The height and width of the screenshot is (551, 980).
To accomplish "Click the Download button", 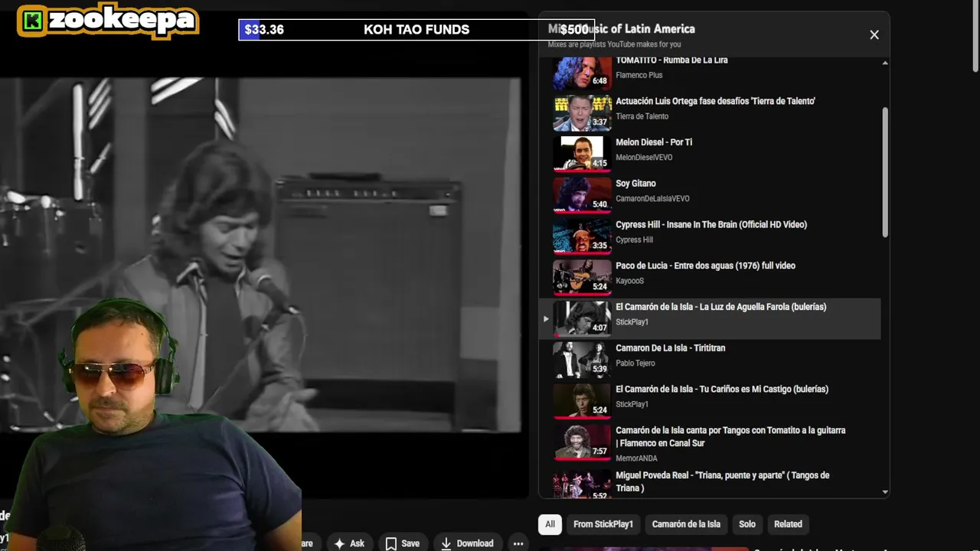I will point(467,543).
